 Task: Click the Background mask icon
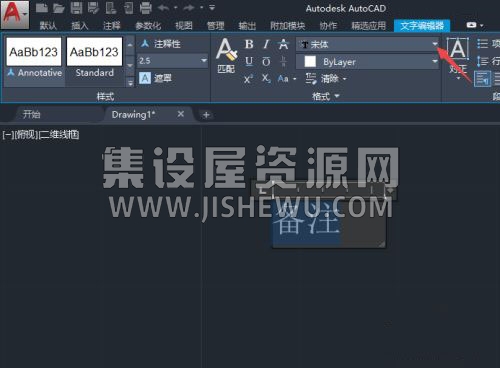(x=145, y=79)
